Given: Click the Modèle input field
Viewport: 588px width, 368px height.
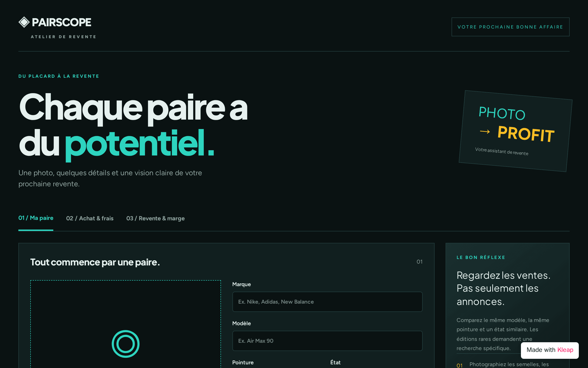Looking at the screenshot, I should point(327,341).
